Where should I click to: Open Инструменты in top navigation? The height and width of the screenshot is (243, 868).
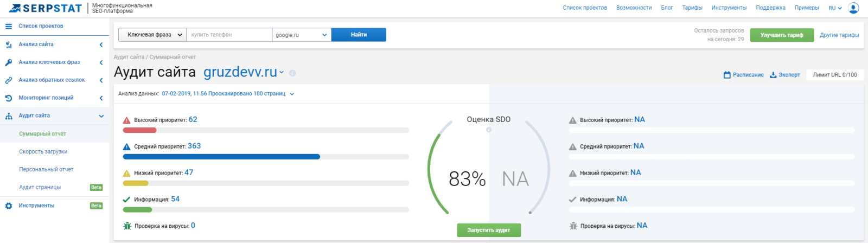729,8
